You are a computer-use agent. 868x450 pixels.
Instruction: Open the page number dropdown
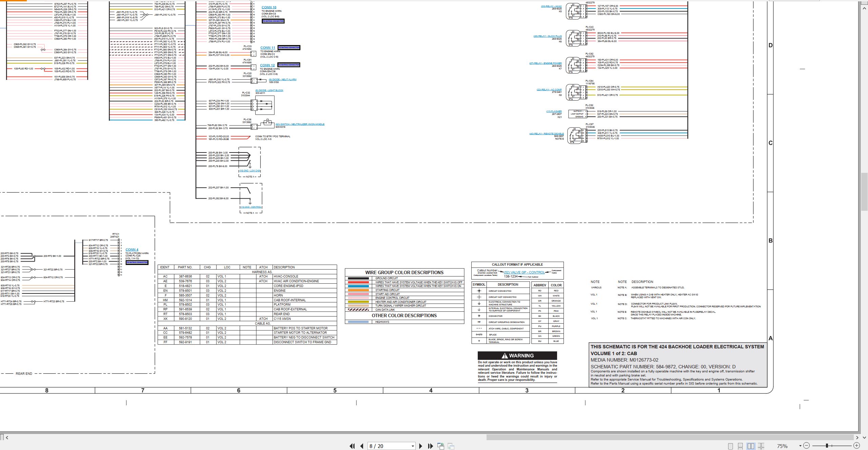(413, 446)
